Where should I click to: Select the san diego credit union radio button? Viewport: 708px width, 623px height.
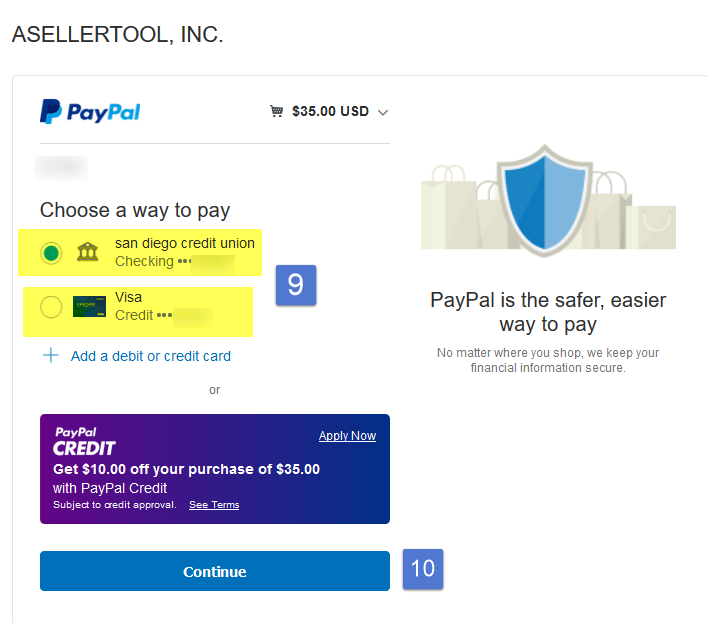click(x=51, y=253)
